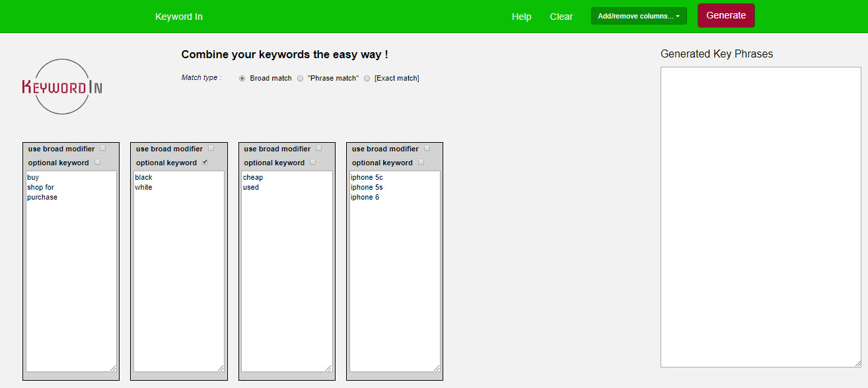Mark cheap/used column as optional keyword

pyautogui.click(x=313, y=162)
